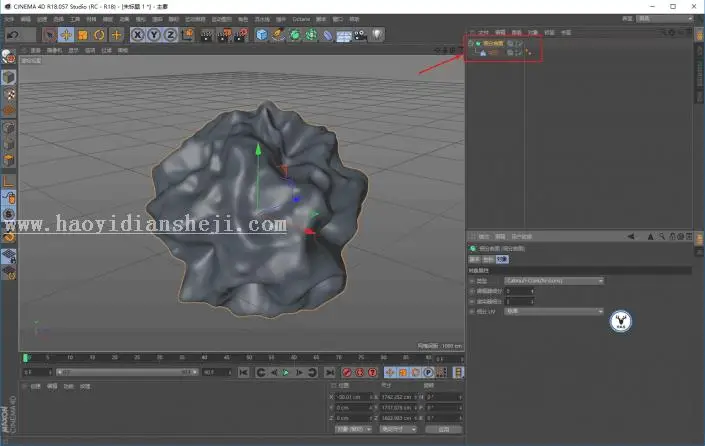Viewport: 705px width, 446px height.
Task: Click the editor subdivision value field
Action: [x=519, y=291]
